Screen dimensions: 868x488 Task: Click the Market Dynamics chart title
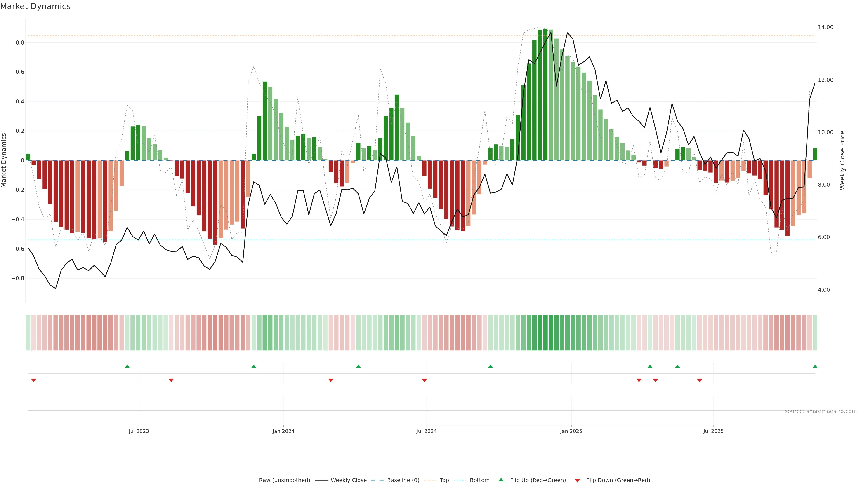[x=35, y=6]
